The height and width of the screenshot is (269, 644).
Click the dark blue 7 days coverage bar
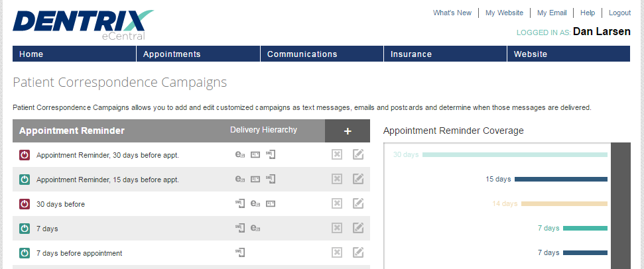(x=585, y=253)
